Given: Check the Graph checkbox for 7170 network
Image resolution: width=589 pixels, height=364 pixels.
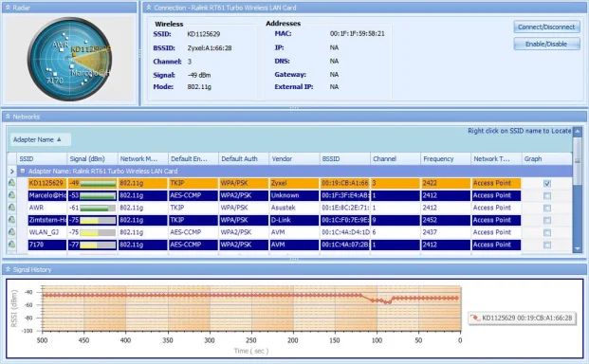Looking at the screenshot, I should pyautogui.click(x=547, y=246).
